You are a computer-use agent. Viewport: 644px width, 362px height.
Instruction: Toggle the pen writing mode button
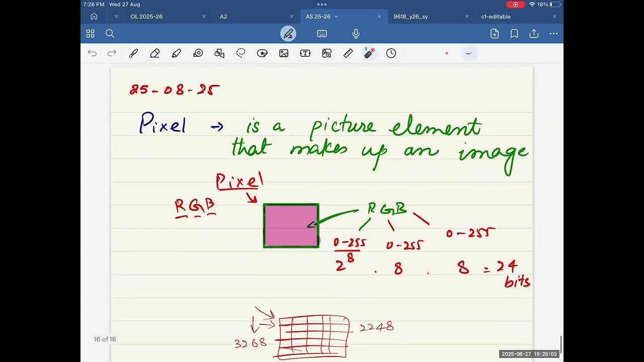[288, 34]
